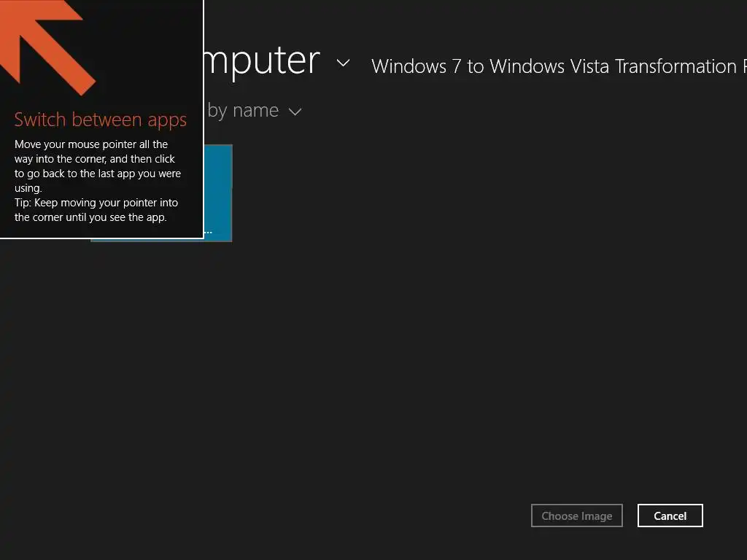Click the Cancel button
Viewport: 747px width, 560px height.
tap(670, 516)
